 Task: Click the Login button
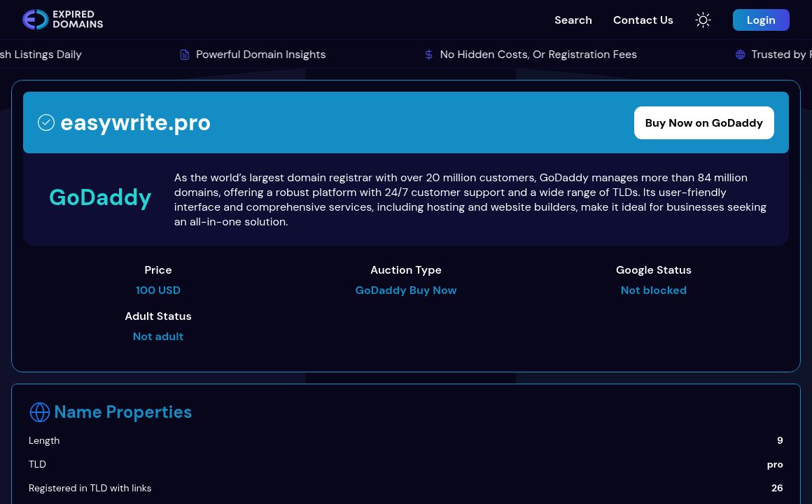(x=761, y=20)
